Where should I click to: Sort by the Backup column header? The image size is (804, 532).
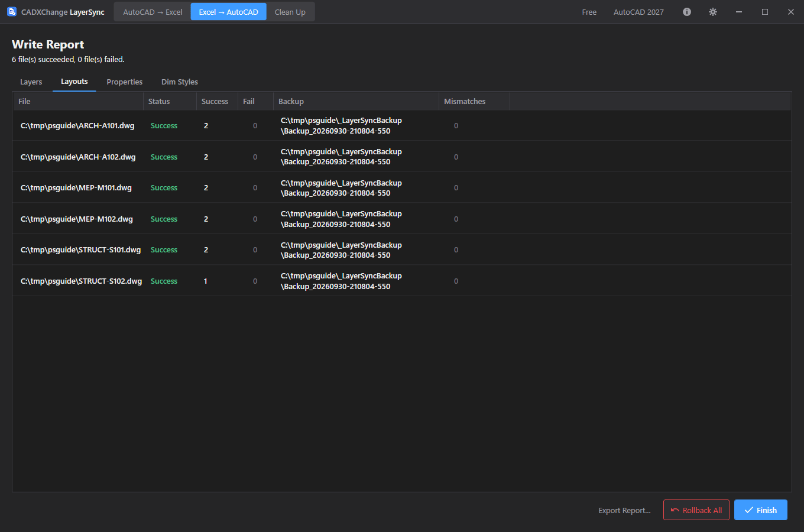[x=356, y=102]
